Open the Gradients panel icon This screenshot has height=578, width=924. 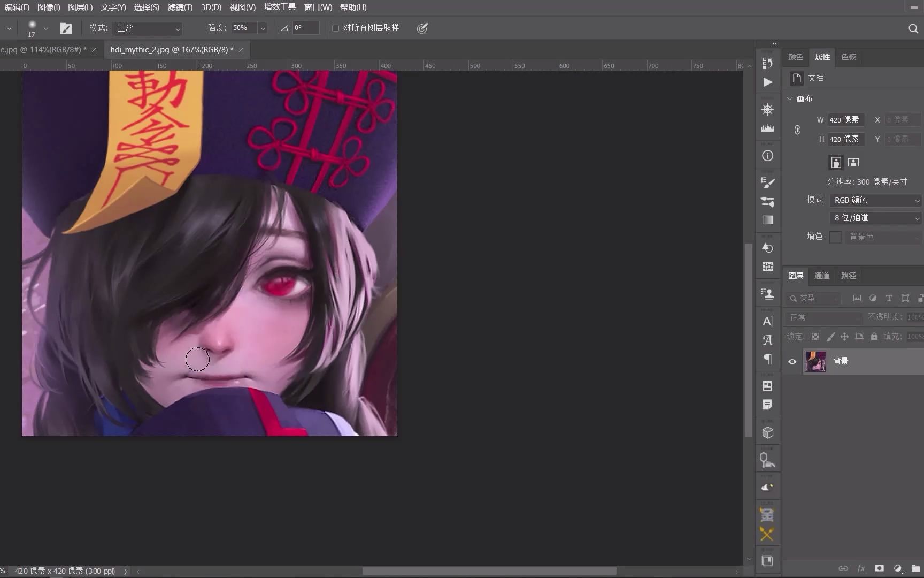coord(767,220)
